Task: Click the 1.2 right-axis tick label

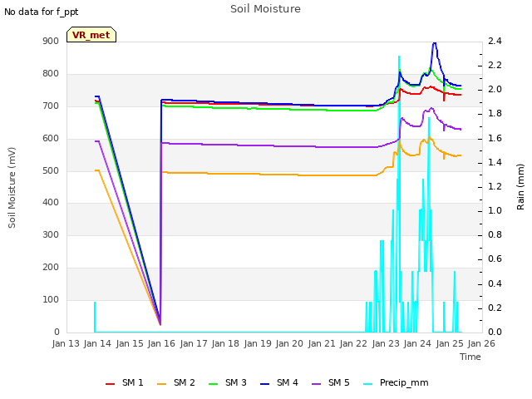Action: pyautogui.click(x=495, y=187)
